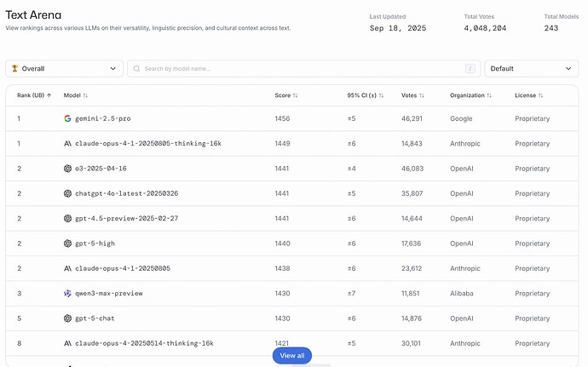Click the OpenAI icon beside o3-2025-04-16
Screen dimensions: 588x367
tap(67, 169)
